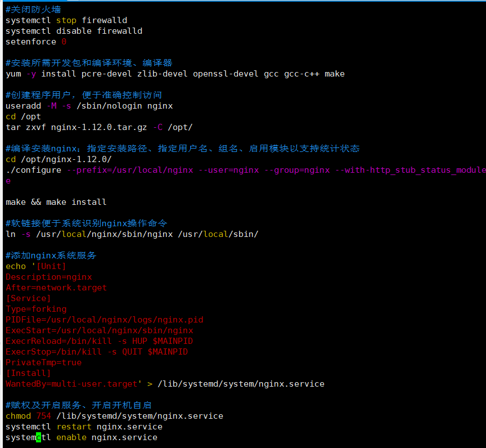Click the '#编译安装nginx' comment line
Screen dimensions: 486x448
pos(183,149)
